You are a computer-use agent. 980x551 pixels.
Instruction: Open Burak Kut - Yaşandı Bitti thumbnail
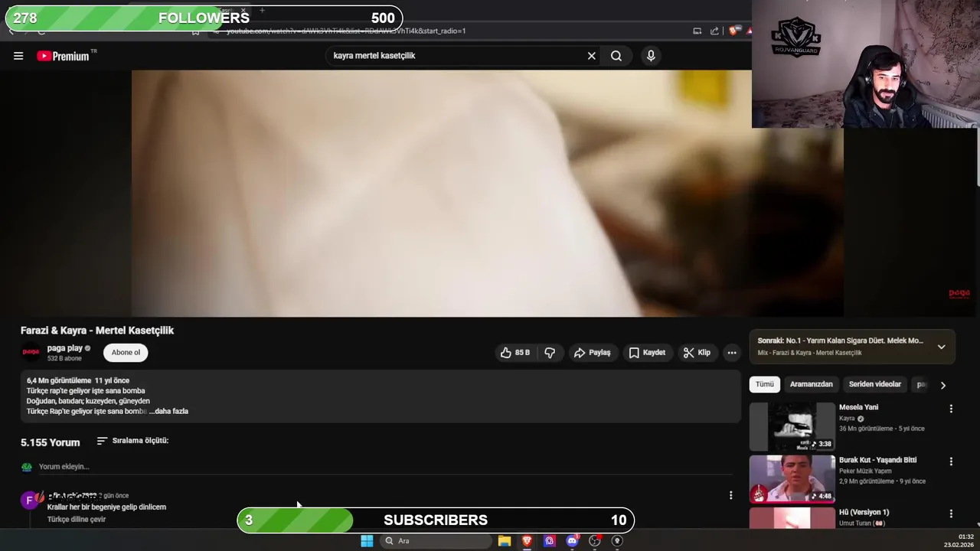coord(792,479)
